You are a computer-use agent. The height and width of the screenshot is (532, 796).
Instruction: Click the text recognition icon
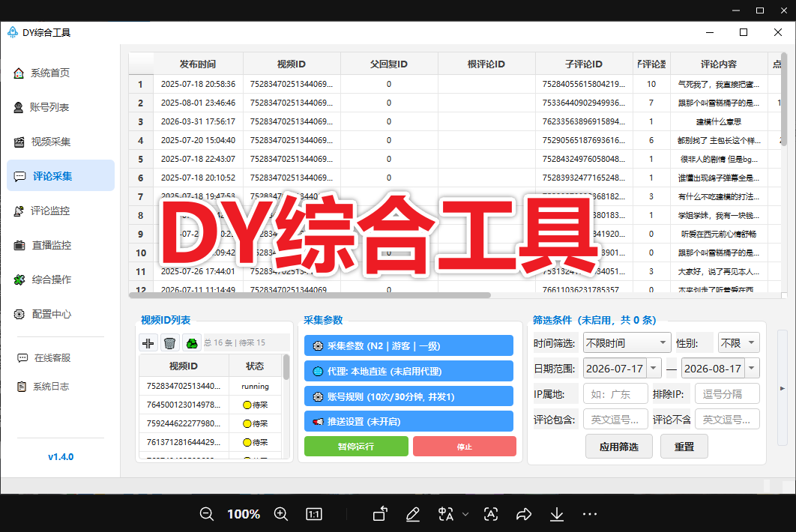pyautogui.click(x=491, y=514)
